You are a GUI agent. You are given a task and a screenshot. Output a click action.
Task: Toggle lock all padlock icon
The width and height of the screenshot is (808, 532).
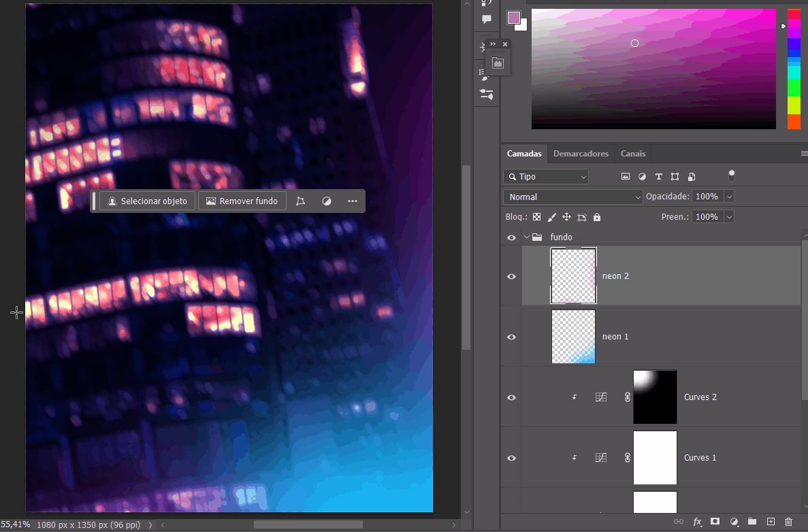(597, 217)
